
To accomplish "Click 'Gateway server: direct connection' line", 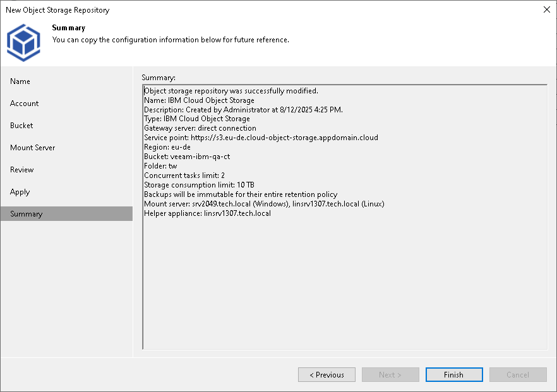I will tap(200, 128).
